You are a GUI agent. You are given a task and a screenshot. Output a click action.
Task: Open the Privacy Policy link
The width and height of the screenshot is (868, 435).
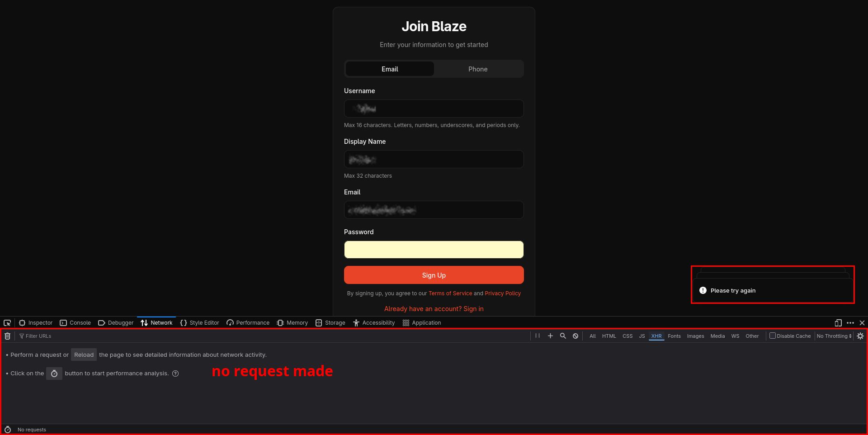point(503,293)
